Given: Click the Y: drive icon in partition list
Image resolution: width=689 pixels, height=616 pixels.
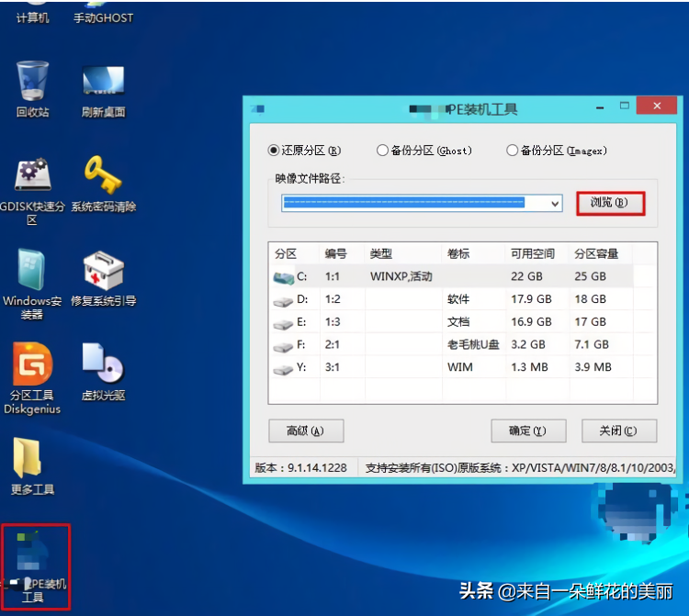Looking at the screenshot, I should coord(283,369).
